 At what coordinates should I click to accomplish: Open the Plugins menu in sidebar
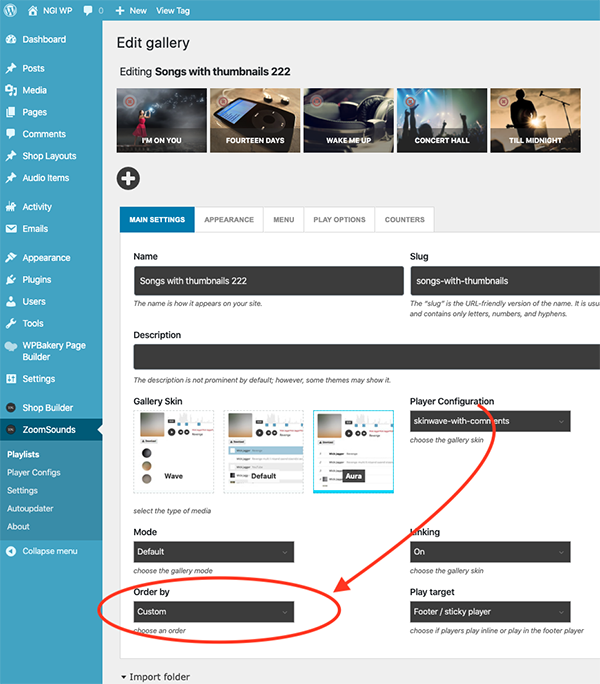pos(37,280)
